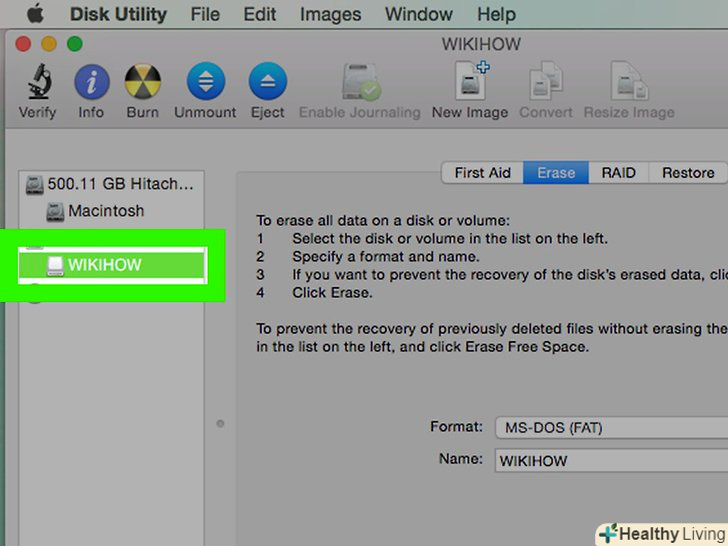Switch to the Erase tab

click(x=556, y=173)
